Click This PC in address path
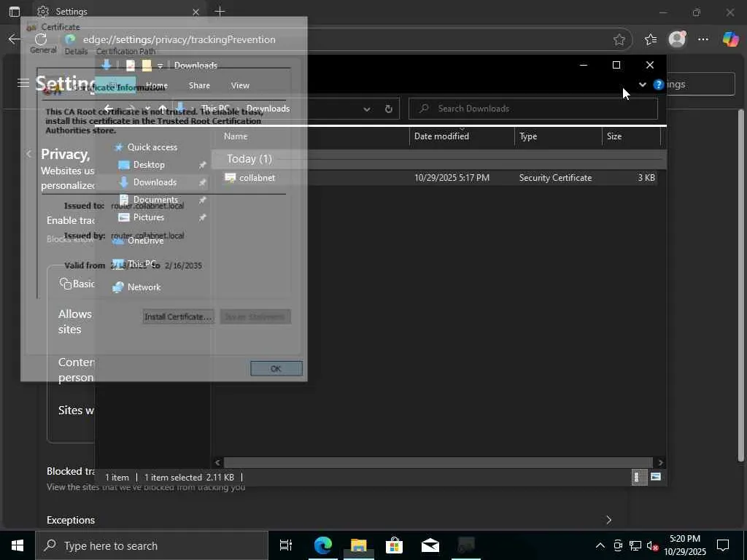This screenshot has width=747, height=560. click(x=215, y=109)
